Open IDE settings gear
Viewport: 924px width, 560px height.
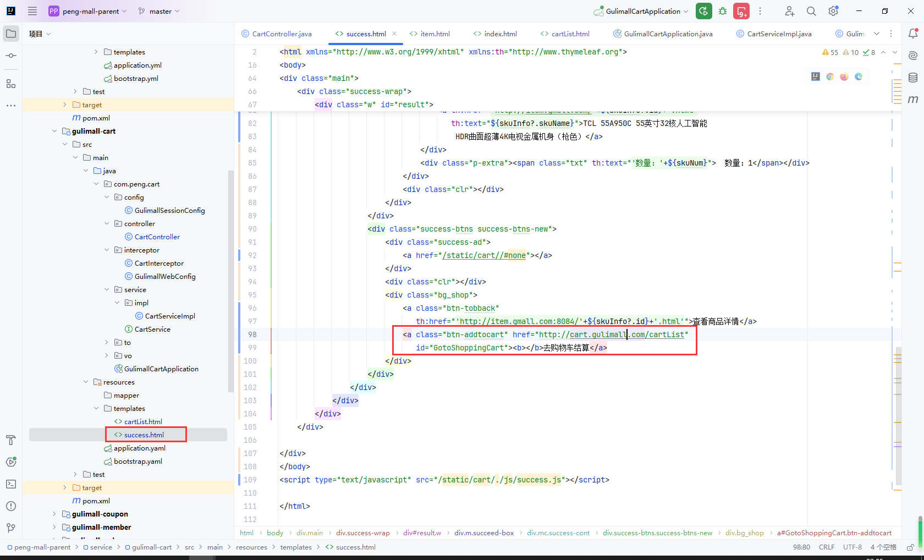pos(833,11)
